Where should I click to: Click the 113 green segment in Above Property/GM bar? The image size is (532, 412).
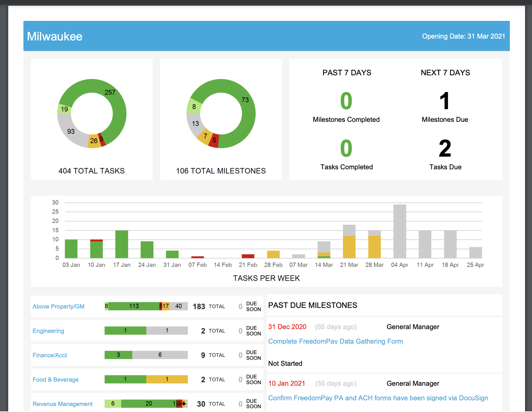134,306
